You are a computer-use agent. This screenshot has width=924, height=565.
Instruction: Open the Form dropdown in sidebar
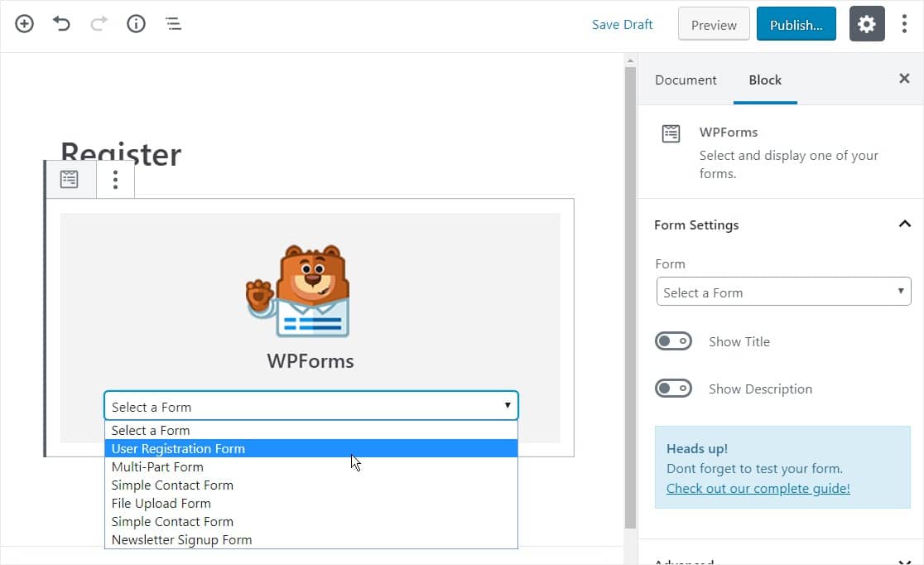783,292
